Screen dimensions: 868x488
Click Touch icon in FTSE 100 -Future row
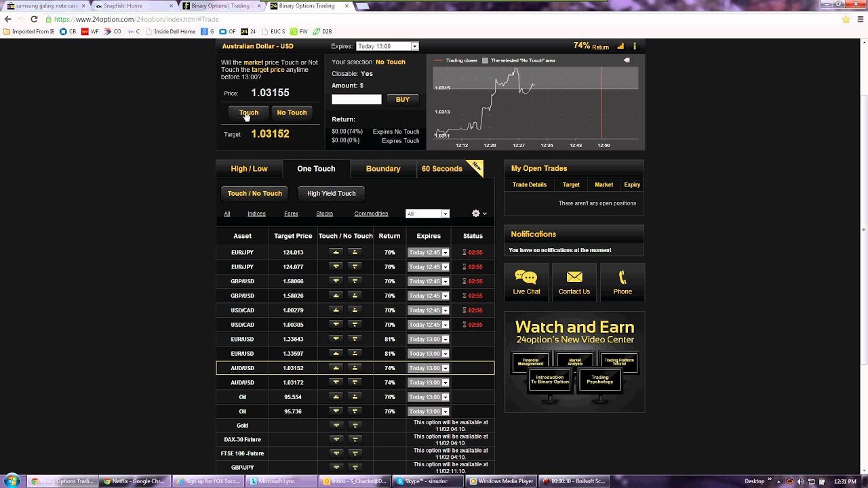click(336, 453)
